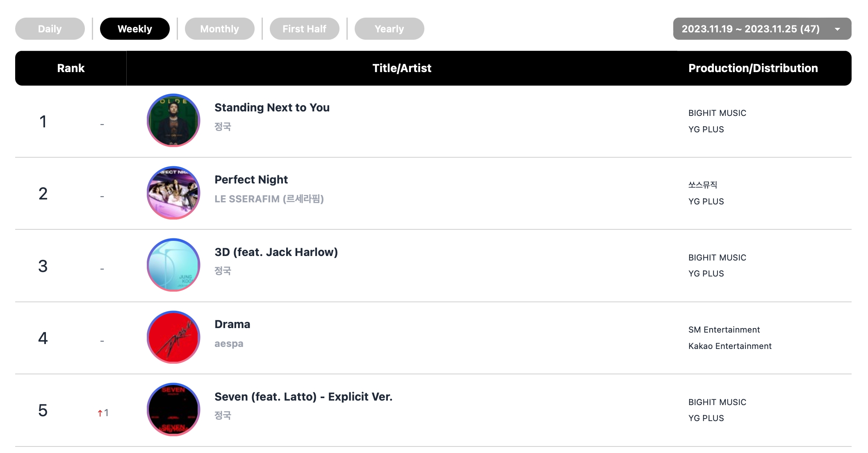The width and height of the screenshot is (868, 453).
Task: Open the First Half chart tab
Action: click(x=305, y=29)
